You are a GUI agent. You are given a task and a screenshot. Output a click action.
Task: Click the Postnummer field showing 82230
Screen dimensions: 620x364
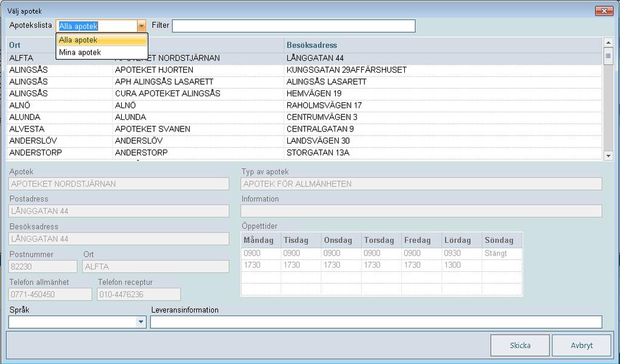tap(42, 266)
